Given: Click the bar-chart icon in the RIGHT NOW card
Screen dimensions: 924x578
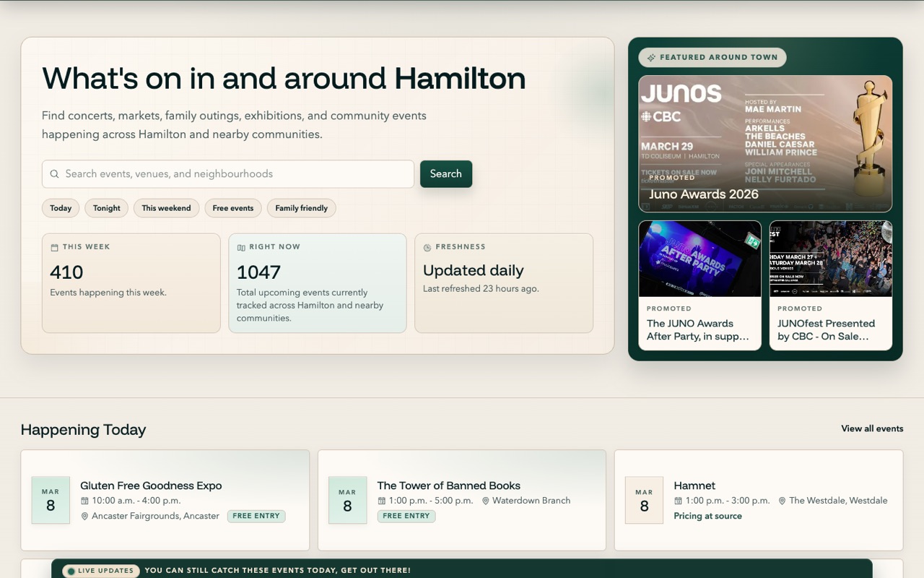Looking at the screenshot, I should [240, 246].
